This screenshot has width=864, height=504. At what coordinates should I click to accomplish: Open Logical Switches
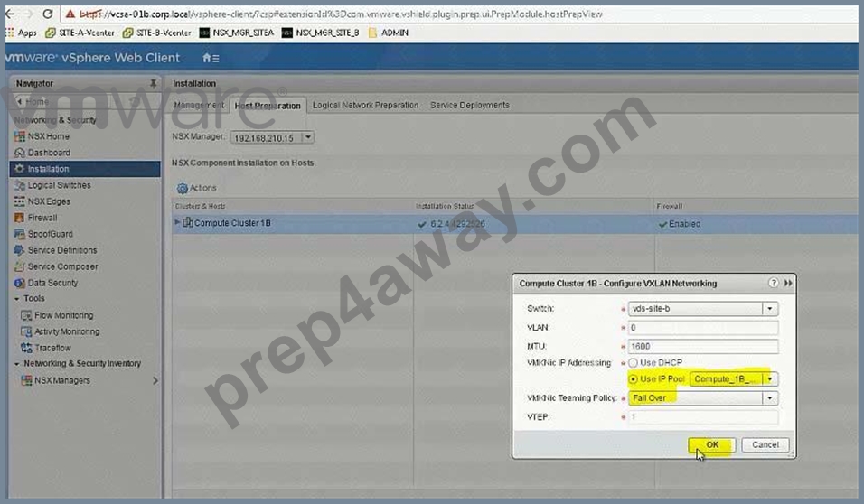[52, 185]
